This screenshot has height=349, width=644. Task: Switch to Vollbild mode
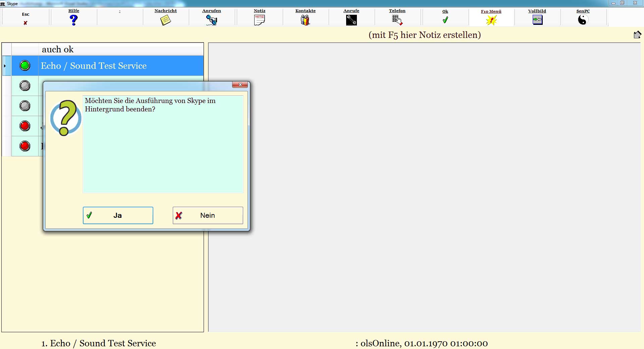click(537, 20)
